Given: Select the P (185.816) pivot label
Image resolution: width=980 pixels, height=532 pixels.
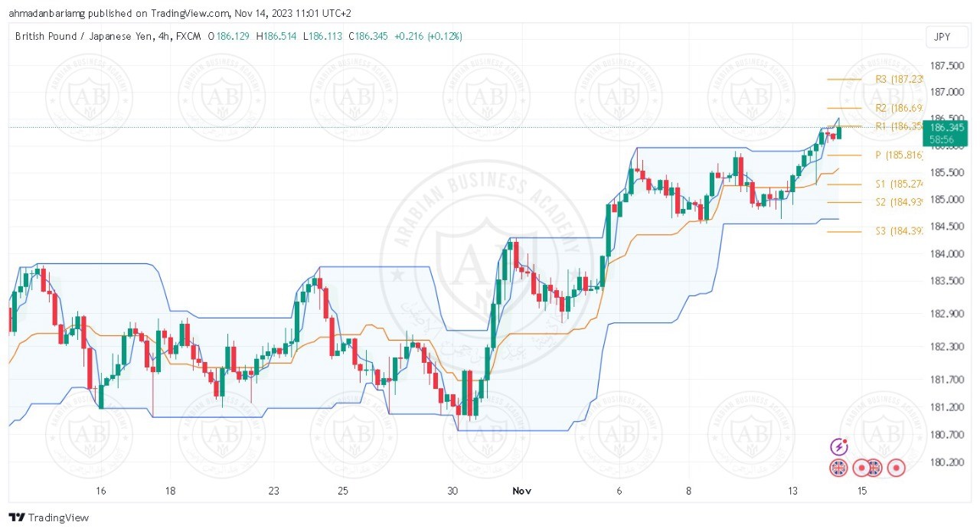Looking at the screenshot, I should point(900,155).
